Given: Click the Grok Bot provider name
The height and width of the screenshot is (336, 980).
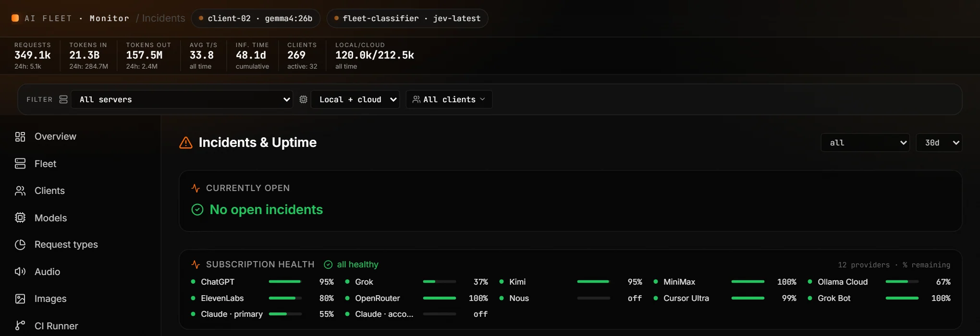Looking at the screenshot, I should [x=834, y=298].
